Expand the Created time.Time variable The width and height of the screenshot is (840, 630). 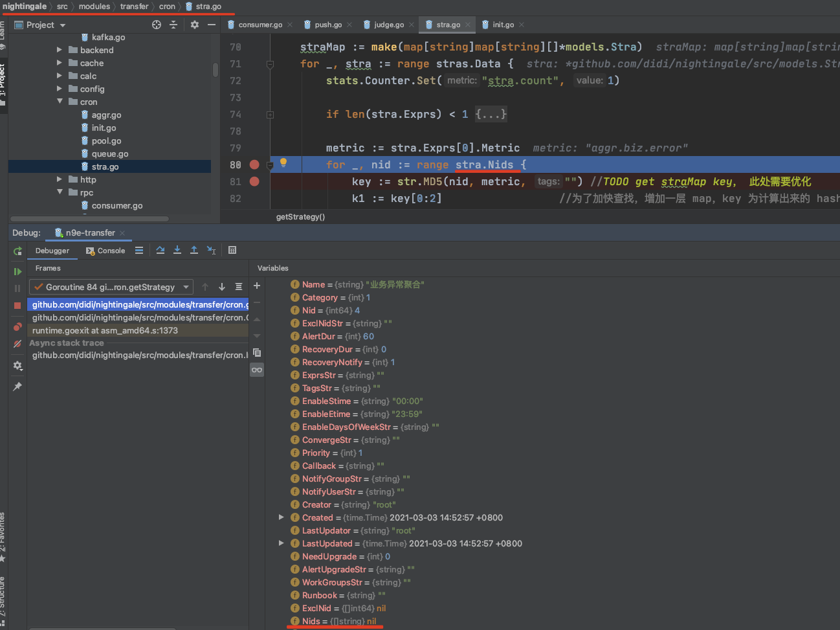click(281, 517)
